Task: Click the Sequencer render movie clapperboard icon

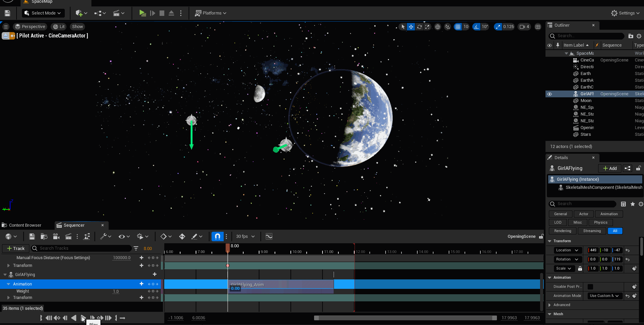Action: point(68,236)
